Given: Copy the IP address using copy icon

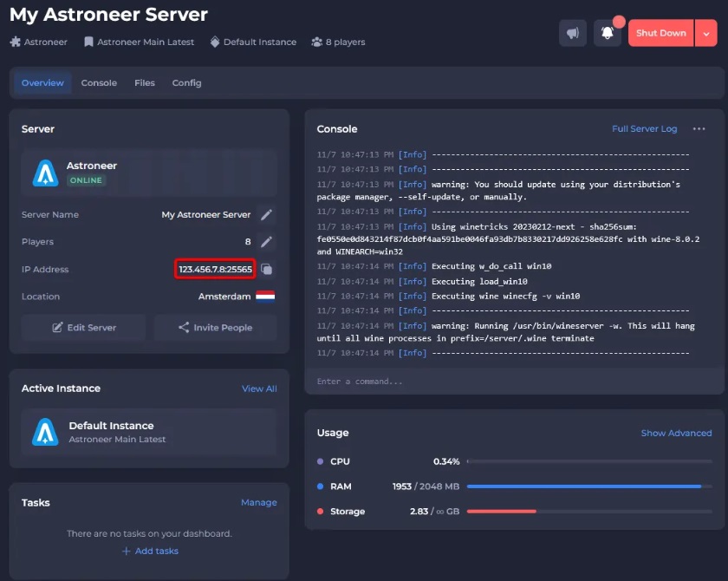Looking at the screenshot, I should [x=267, y=269].
